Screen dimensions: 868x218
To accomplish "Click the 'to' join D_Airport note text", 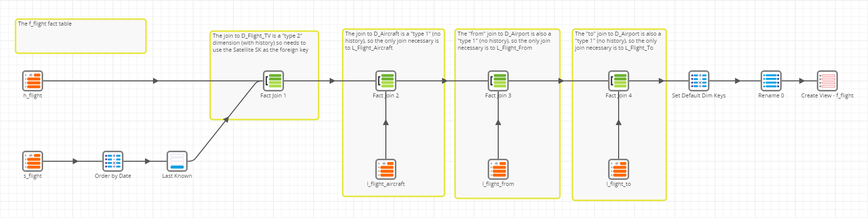I will [x=618, y=41].
